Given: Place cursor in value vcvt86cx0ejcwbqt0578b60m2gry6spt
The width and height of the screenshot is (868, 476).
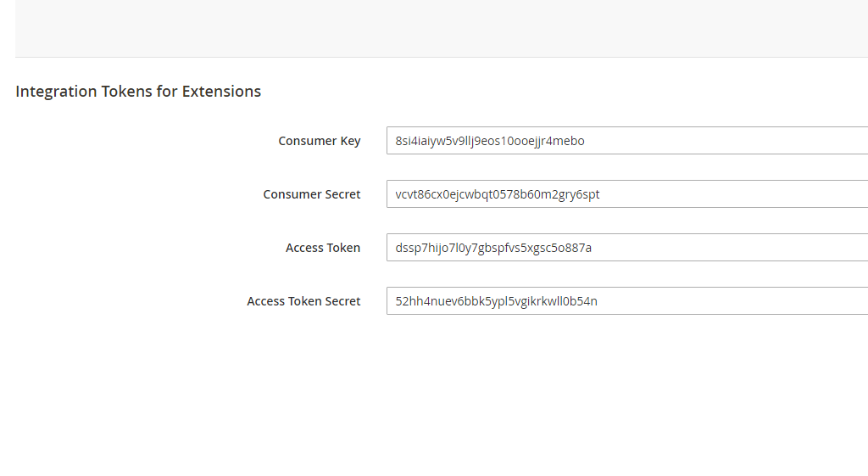Looking at the screenshot, I should 497,194.
